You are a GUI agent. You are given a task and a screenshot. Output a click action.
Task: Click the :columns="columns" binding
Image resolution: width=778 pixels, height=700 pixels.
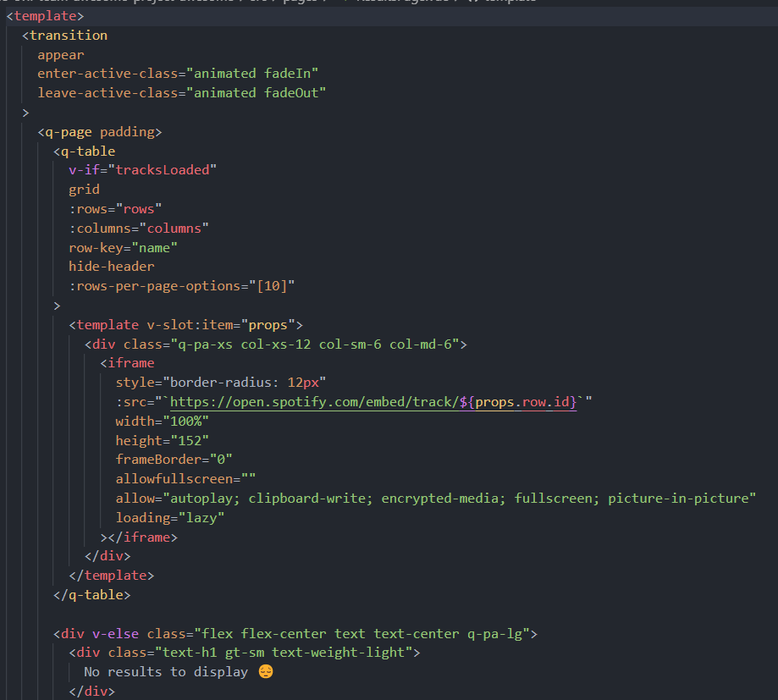pos(139,229)
